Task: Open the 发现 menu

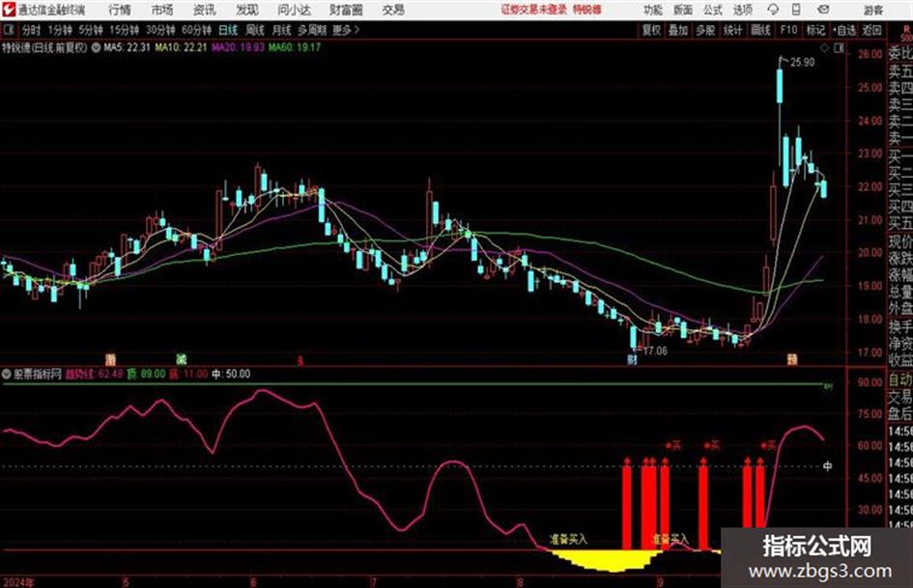Action: point(247,10)
